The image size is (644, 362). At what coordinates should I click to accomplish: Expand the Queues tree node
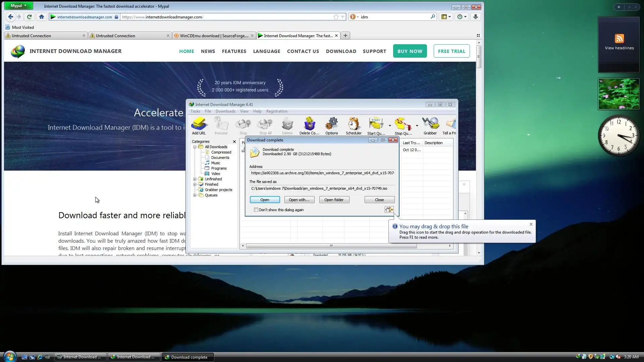[x=195, y=195]
